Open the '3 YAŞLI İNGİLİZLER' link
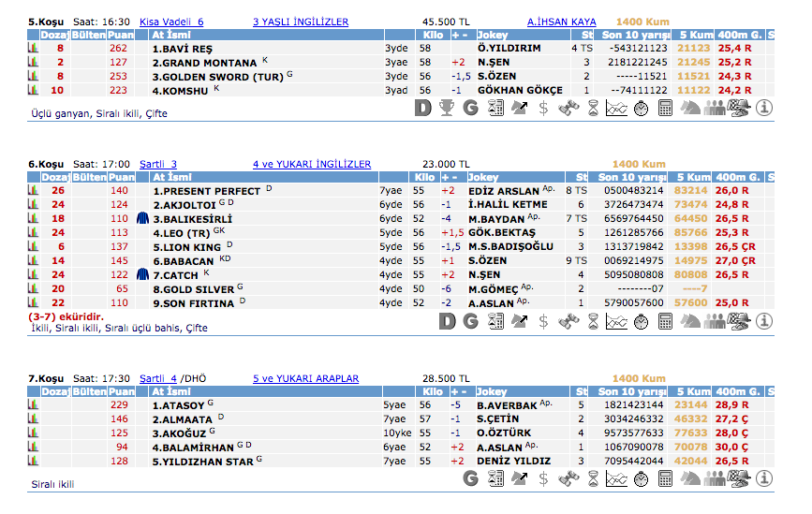 coord(301,22)
